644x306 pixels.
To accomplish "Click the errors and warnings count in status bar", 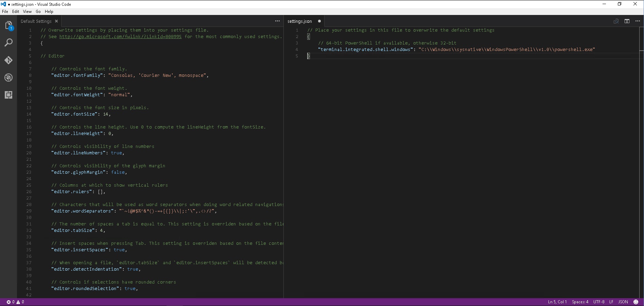I will click(15, 302).
